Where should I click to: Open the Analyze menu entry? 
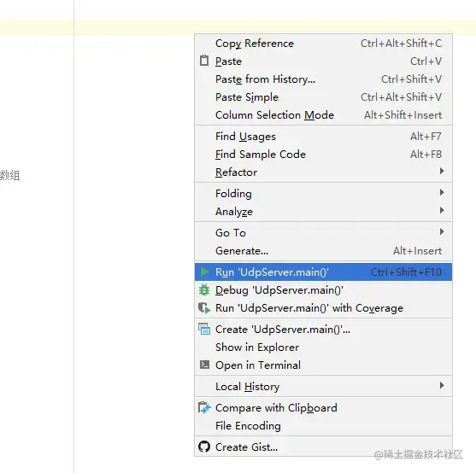(323, 212)
